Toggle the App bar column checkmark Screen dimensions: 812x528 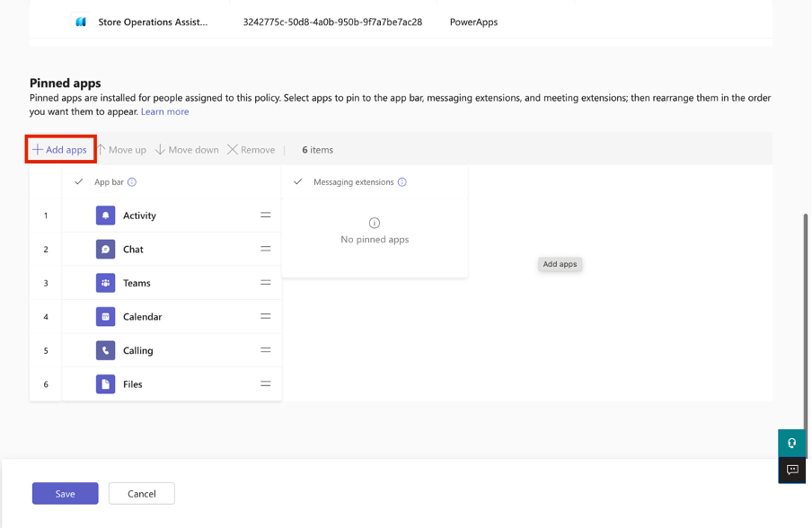[x=78, y=180]
